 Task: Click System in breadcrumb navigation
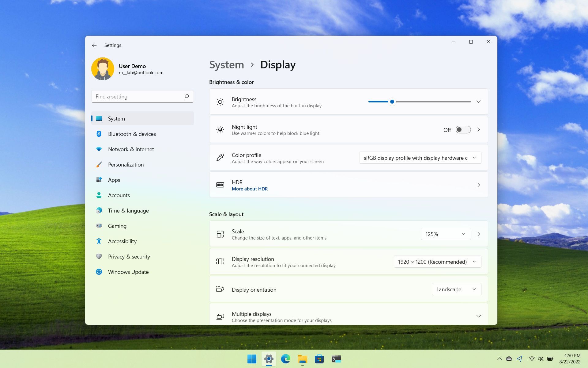tap(227, 64)
